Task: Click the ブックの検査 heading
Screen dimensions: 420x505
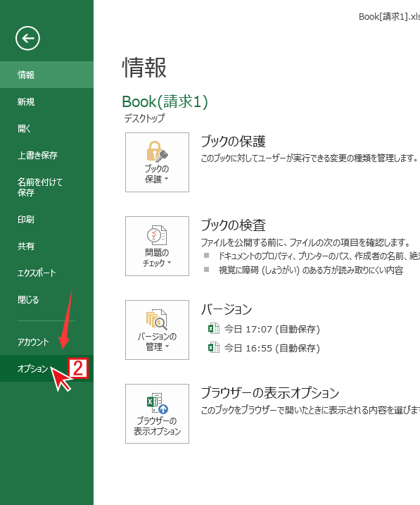Action: (x=233, y=225)
